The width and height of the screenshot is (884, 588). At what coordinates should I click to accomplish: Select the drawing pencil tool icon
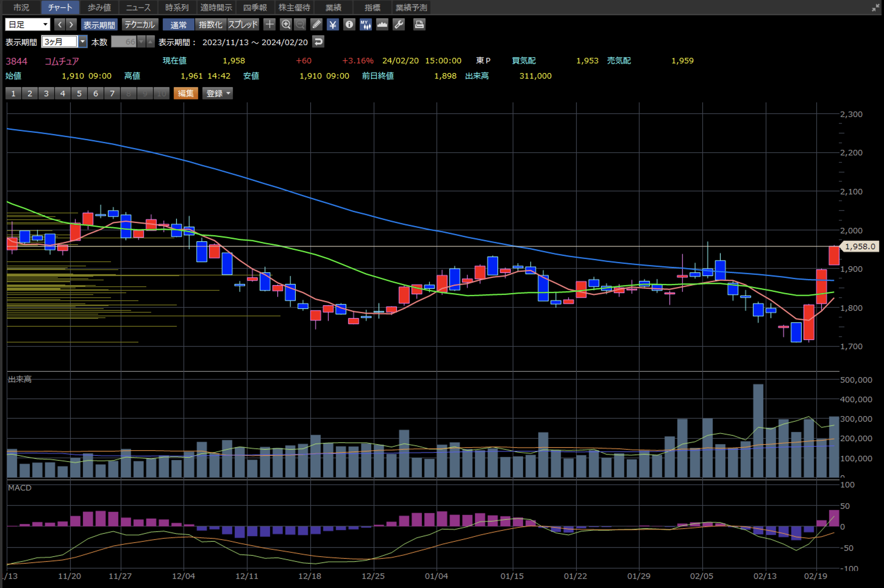click(x=316, y=25)
